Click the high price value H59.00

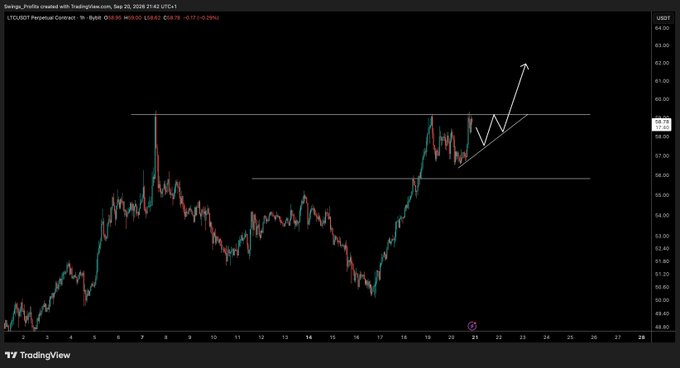click(x=133, y=18)
